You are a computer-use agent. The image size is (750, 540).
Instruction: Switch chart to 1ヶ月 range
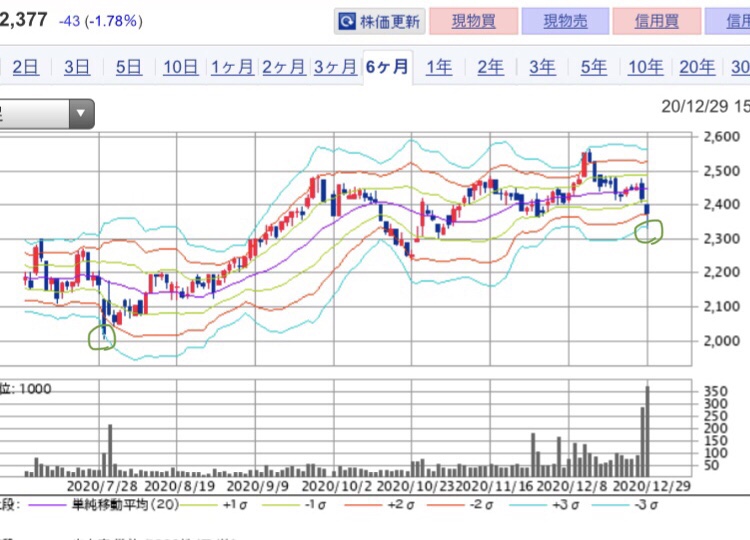click(x=232, y=67)
